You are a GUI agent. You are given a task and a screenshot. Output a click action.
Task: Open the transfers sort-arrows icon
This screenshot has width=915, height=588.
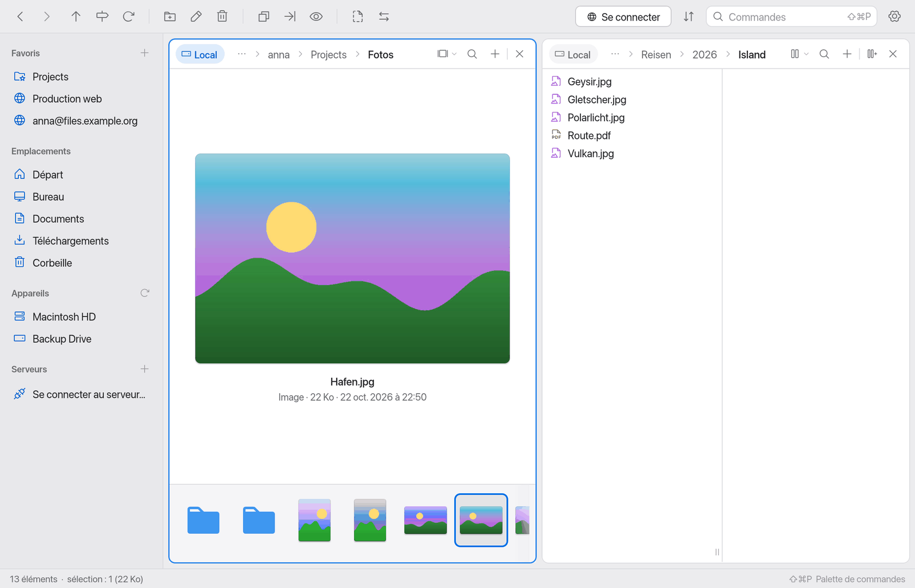[689, 17]
